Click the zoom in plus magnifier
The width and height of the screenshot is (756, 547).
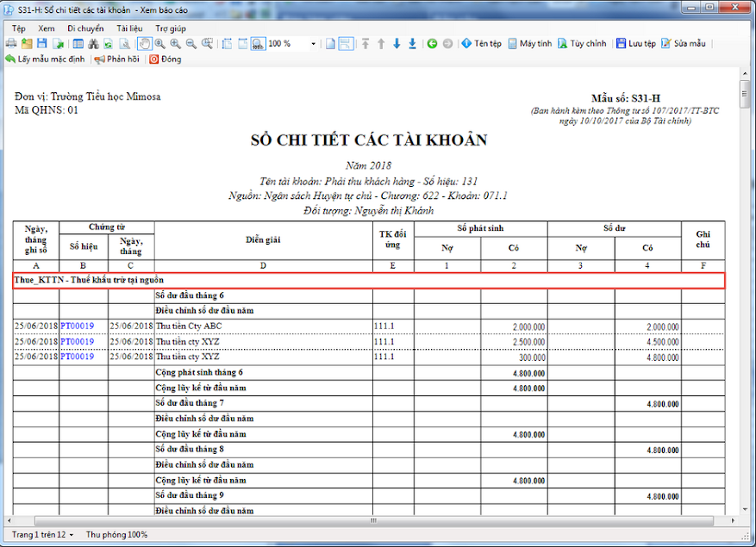[176, 44]
